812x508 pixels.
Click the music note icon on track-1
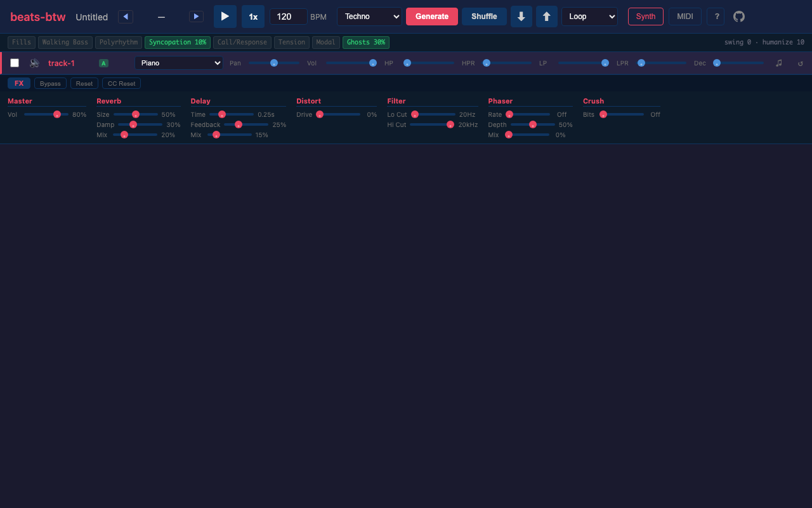778,63
